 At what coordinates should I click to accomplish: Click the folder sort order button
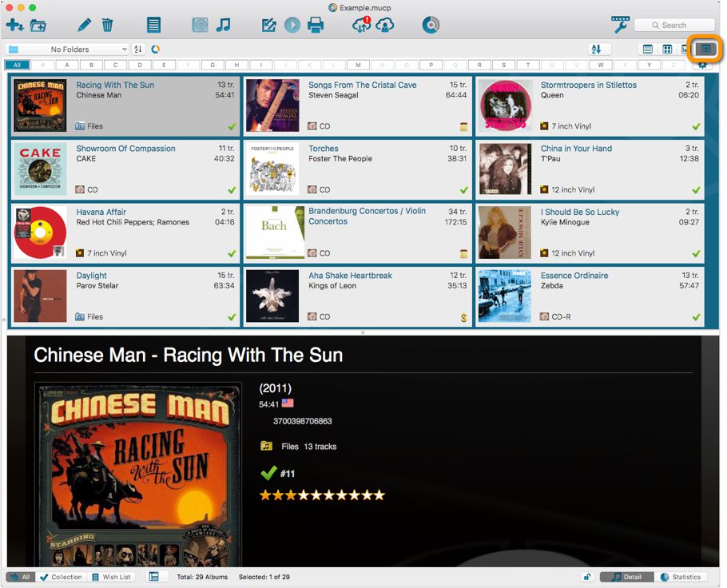[137, 50]
